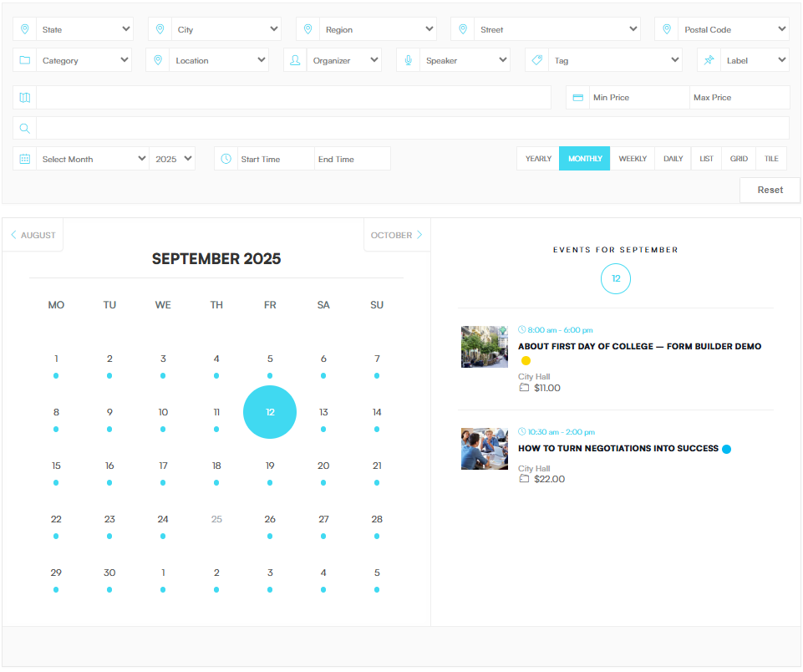Click the microphone icon beside Speaker

(x=409, y=60)
